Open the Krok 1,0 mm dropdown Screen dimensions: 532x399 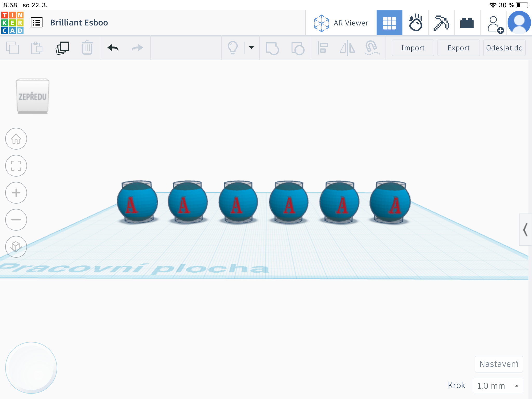click(x=498, y=385)
